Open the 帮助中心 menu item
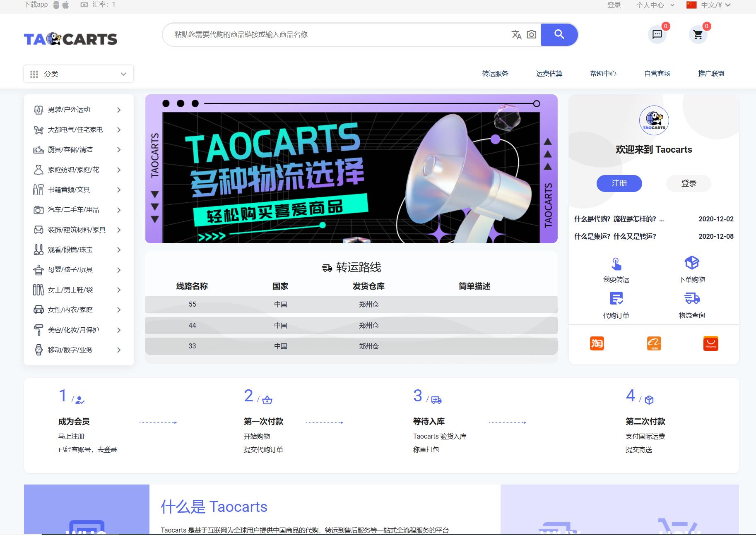The height and width of the screenshot is (535, 756). coord(603,73)
